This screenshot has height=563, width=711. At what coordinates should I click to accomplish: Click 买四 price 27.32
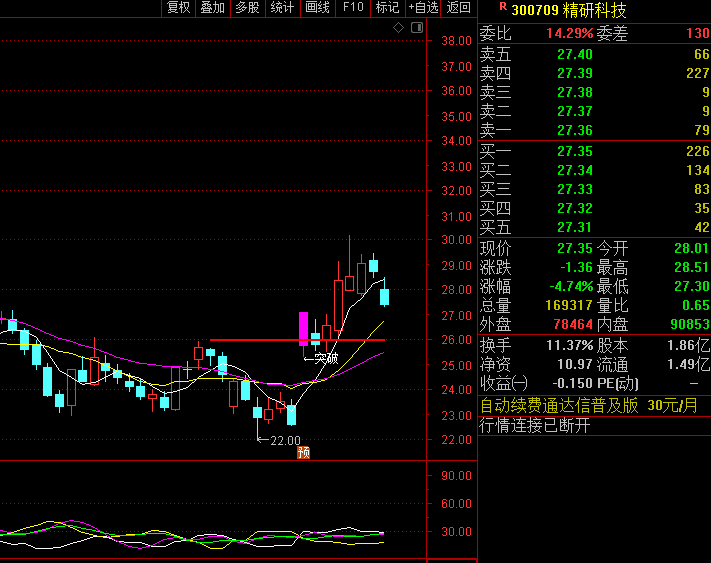575,209
